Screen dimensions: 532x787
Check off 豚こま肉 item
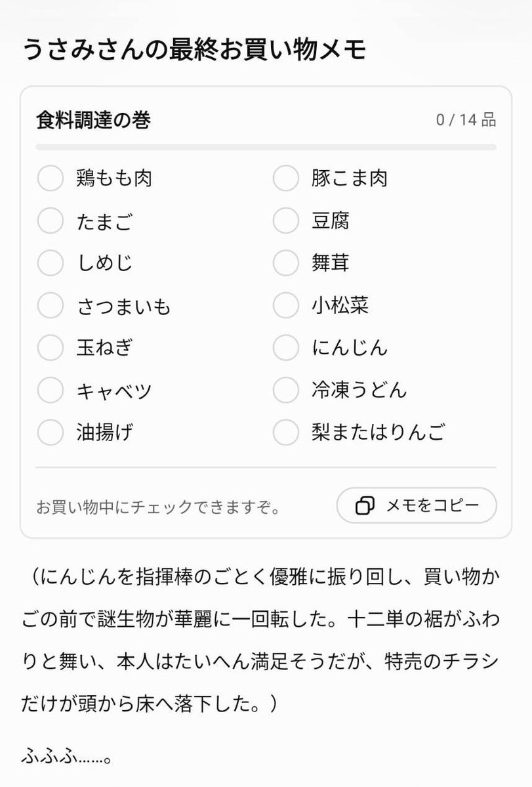(x=286, y=178)
